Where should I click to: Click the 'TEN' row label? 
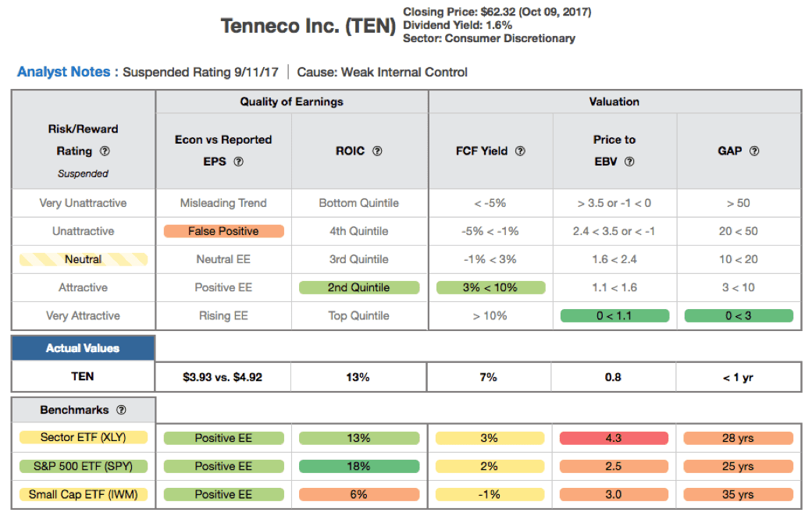pos(83,376)
